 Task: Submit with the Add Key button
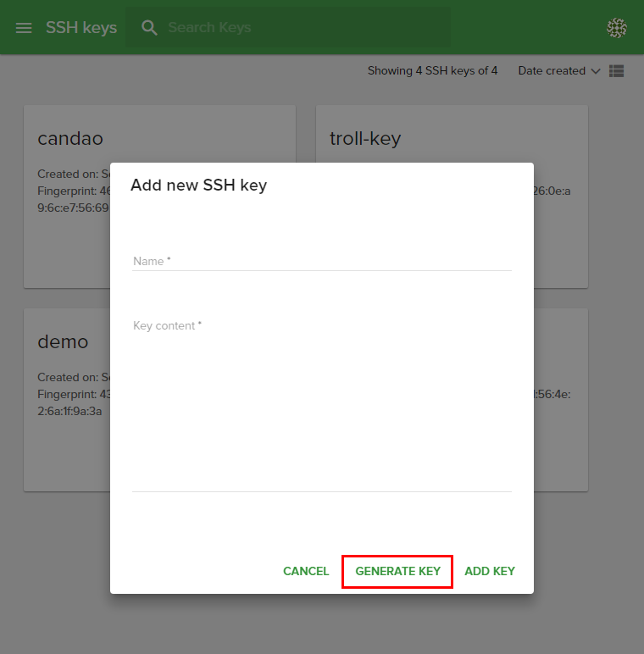(490, 571)
